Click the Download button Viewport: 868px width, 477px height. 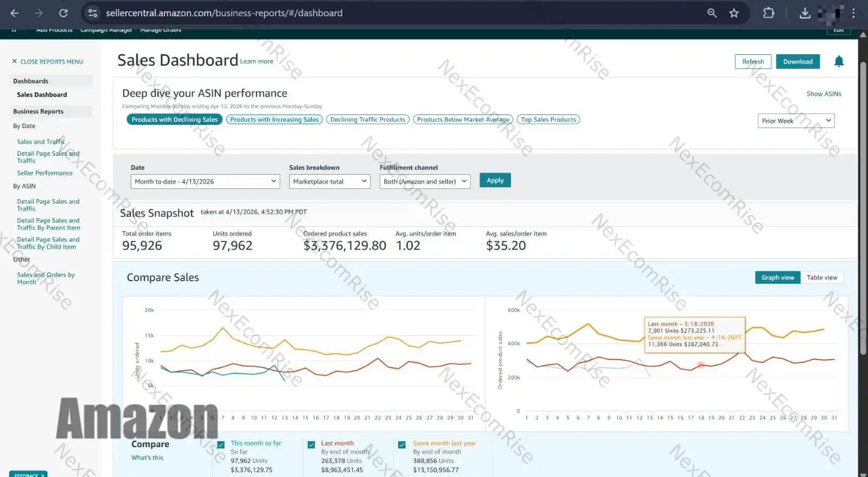coord(797,61)
